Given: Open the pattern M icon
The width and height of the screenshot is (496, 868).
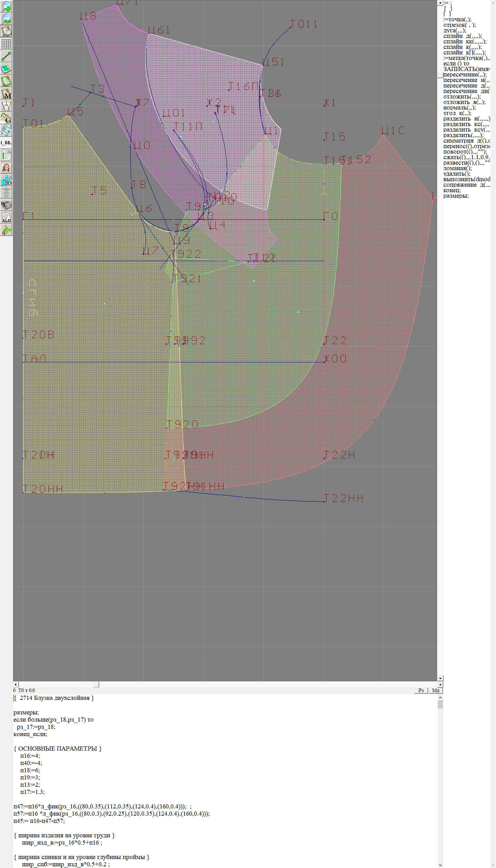Looking at the screenshot, I should pos(6,94).
